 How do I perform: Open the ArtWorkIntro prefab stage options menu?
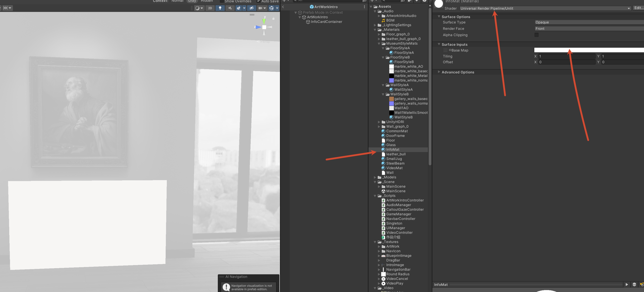pyautogui.click(x=364, y=7)
